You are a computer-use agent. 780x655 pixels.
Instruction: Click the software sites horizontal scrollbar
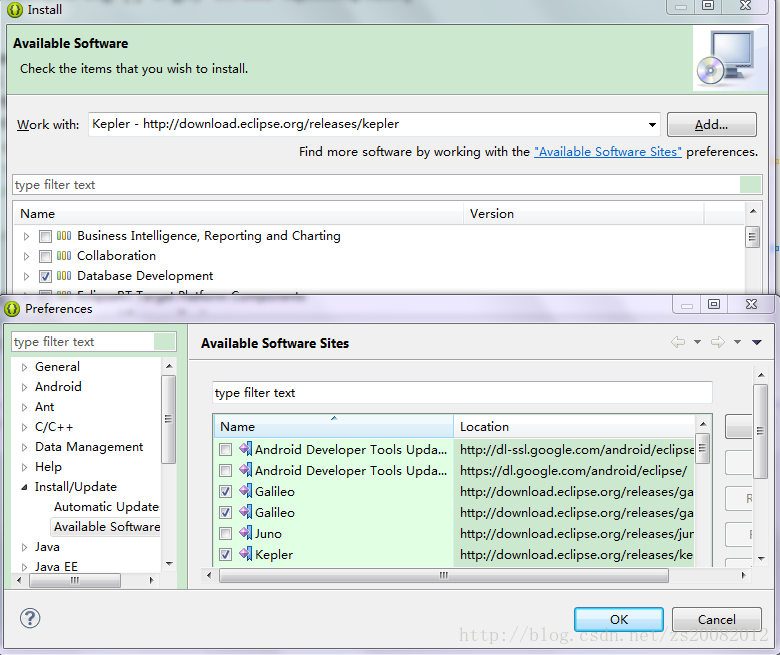(x=444, y=575)
